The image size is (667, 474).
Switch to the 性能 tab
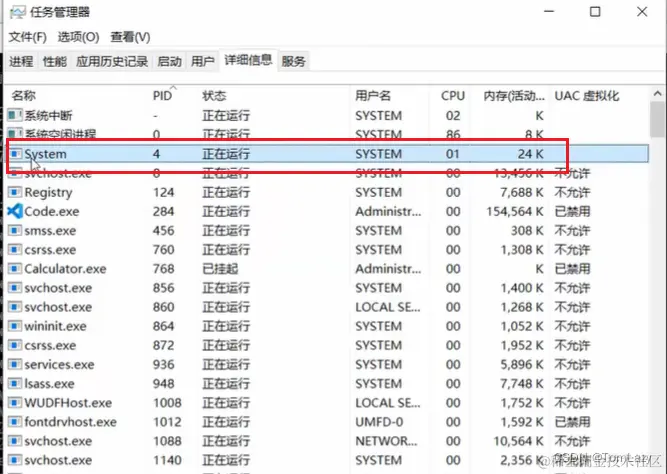pyautogui.click(x=55, y=61)
